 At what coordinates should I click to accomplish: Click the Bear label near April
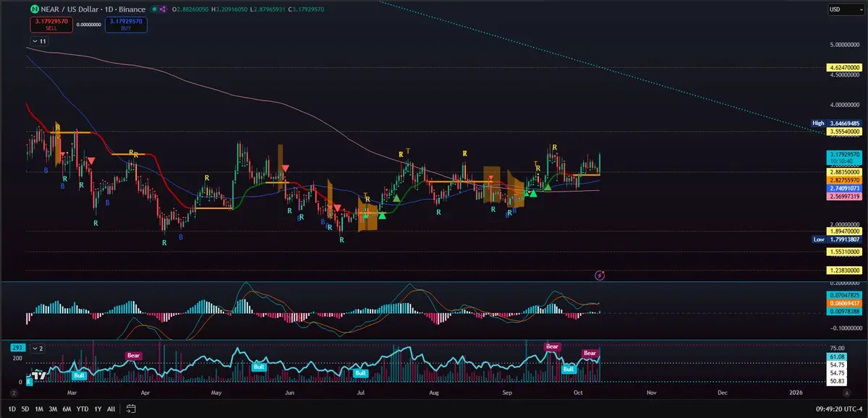(x=134, y=355)
